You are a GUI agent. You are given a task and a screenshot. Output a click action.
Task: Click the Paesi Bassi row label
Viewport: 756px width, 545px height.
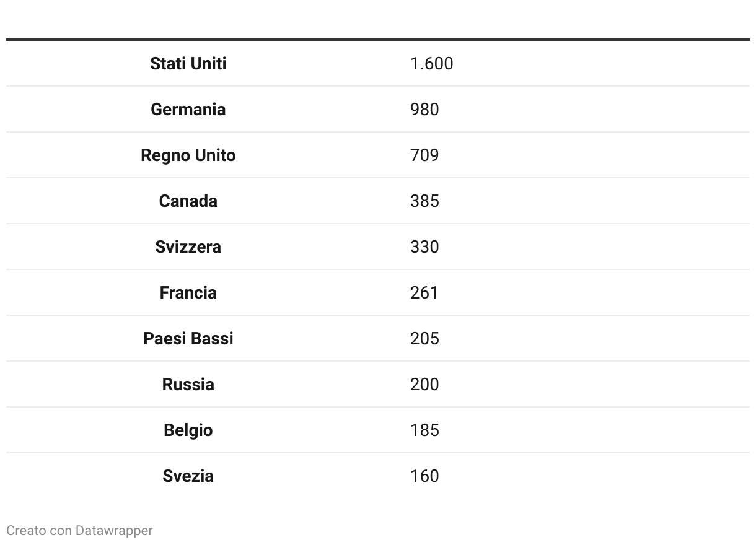pyautogui.click(x=188, y=339)
